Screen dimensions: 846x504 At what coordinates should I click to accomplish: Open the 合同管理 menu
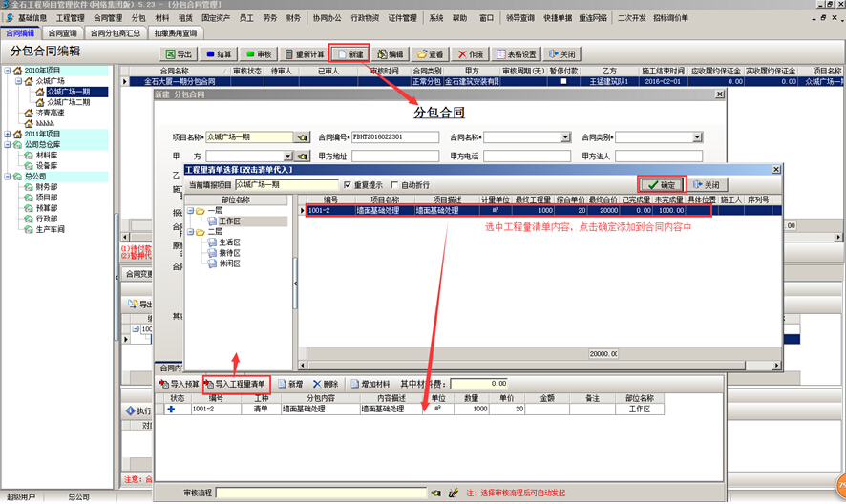point(107,17)
